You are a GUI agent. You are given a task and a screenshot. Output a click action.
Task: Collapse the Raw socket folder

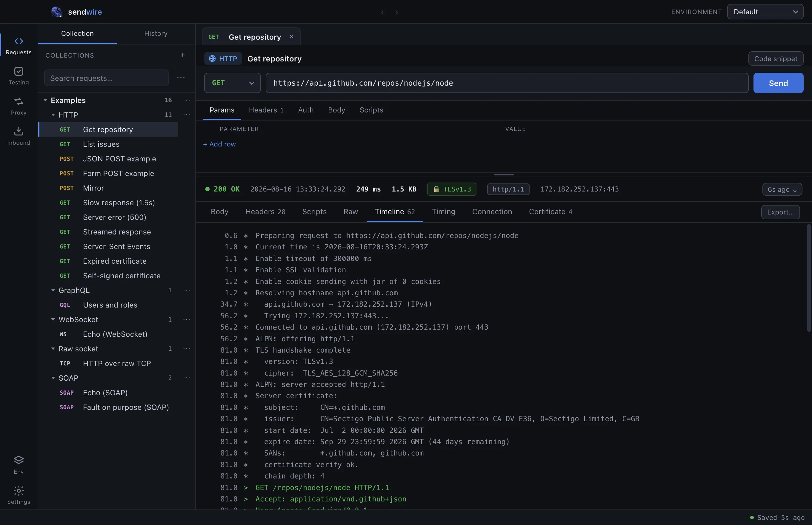tap(53, 349)
